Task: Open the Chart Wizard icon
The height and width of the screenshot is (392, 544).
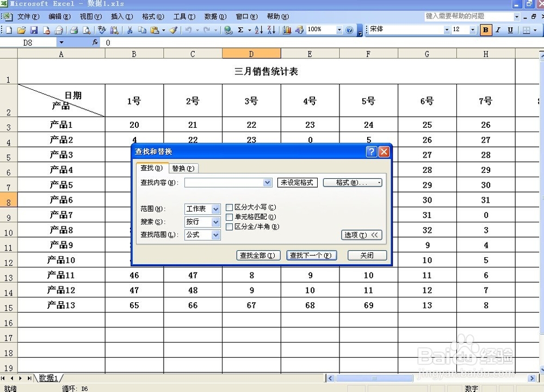Action: [x=288, y=29]
